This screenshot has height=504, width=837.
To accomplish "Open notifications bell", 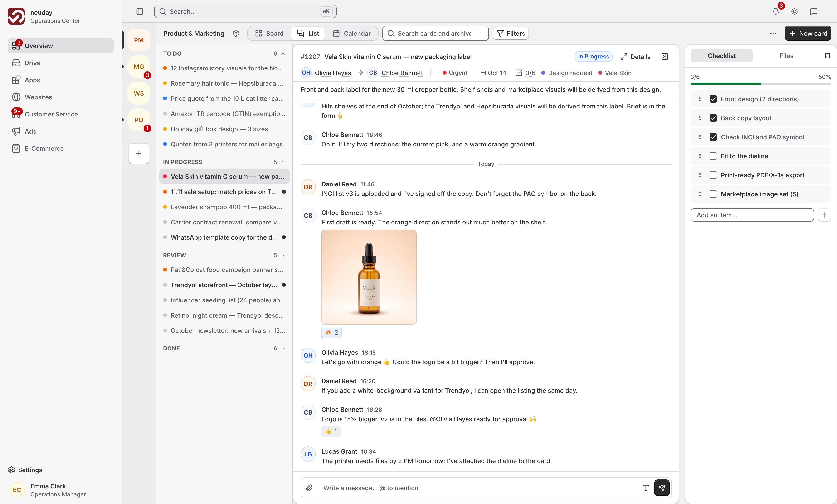I will click(x=775, y=12).
